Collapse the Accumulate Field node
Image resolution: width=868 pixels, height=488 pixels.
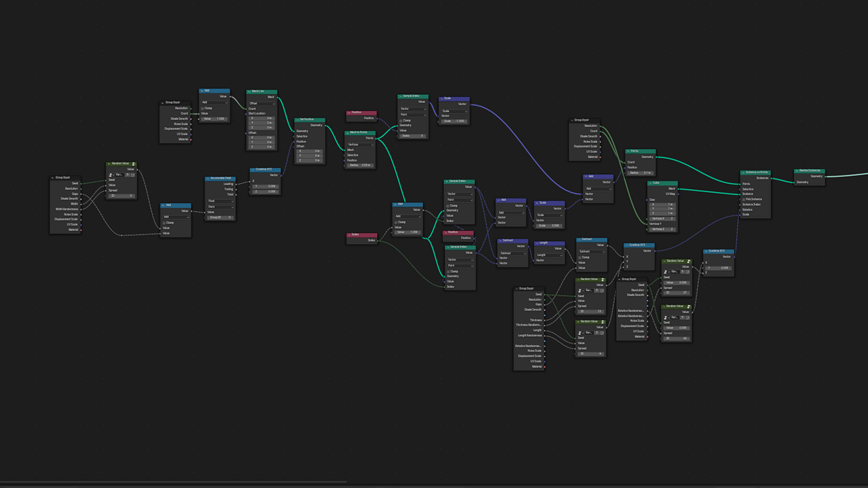pyautogui.click(x=208, y=179)
